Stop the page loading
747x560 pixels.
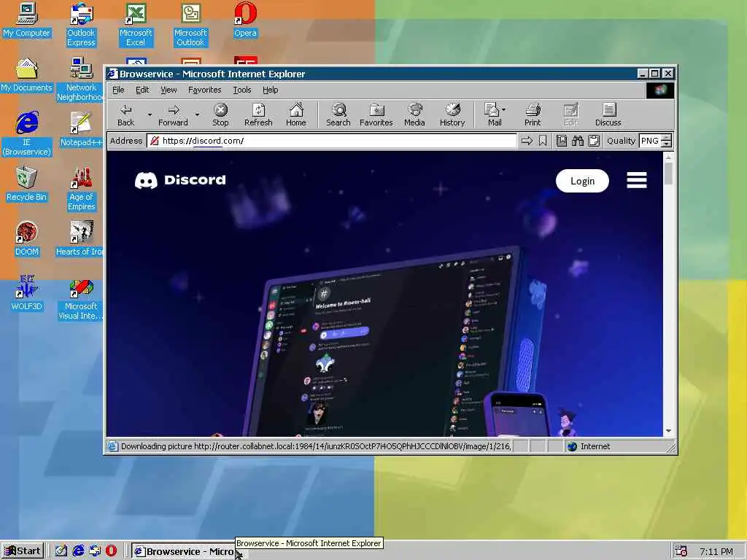[220, 114]
